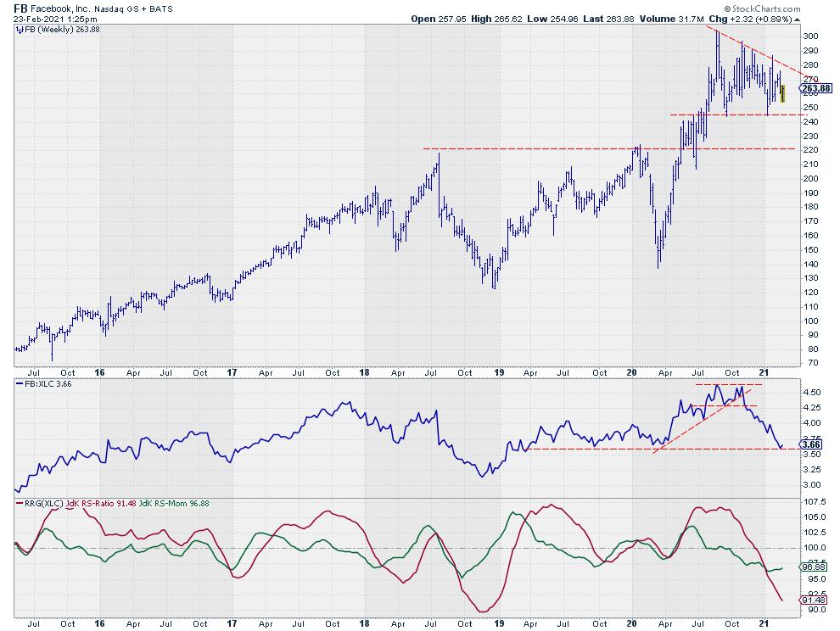
Task: Click the FB ticker symbol in the title
Action: [21, 8]
